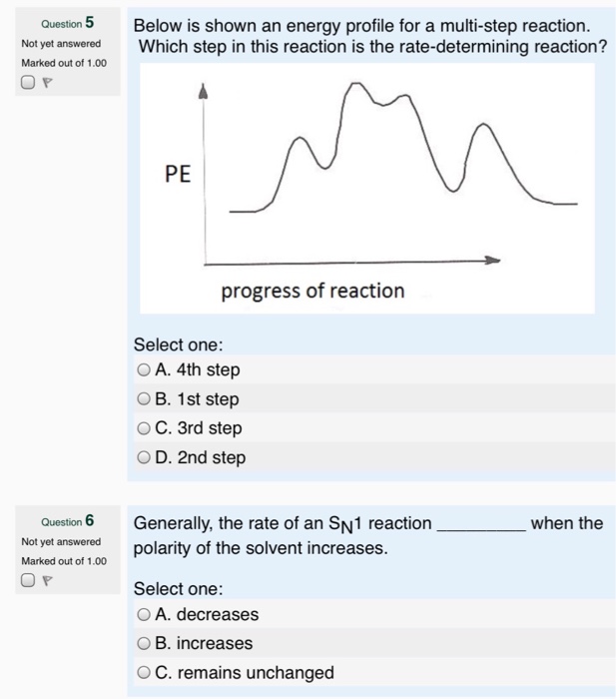Tick the flag checkbox under Question 5
This screenshot has width=616, height=699.
pyautogui.click(x=27, y=84)
